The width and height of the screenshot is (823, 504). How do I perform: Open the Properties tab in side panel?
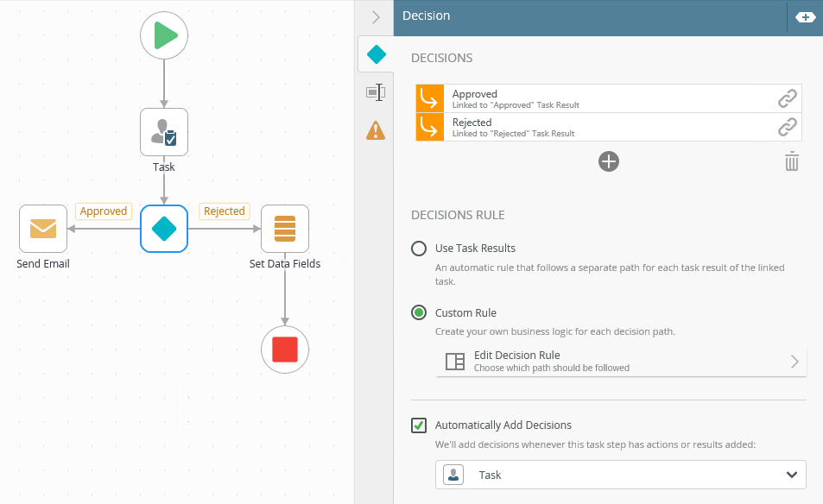pyautogui.click(x=376, y=92)
